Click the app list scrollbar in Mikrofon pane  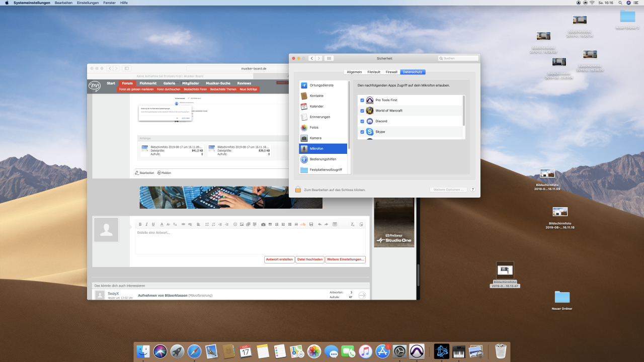(x=463, y=111)
